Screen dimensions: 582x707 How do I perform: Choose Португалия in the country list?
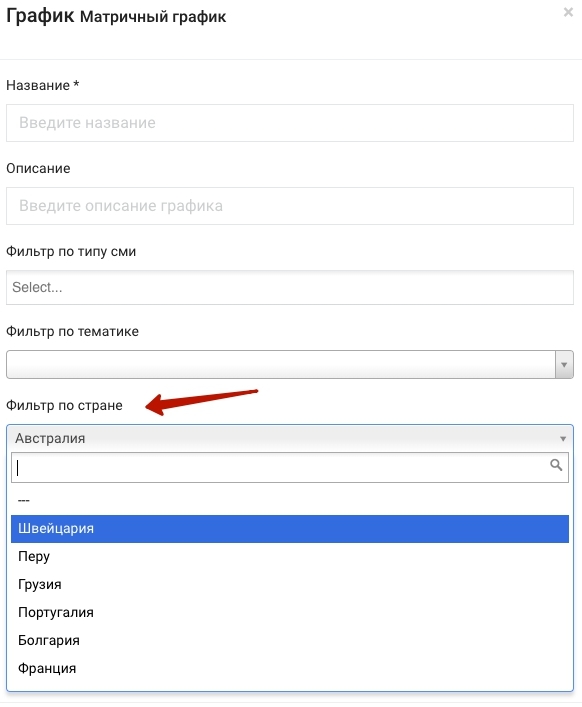(x=290, y=612)
